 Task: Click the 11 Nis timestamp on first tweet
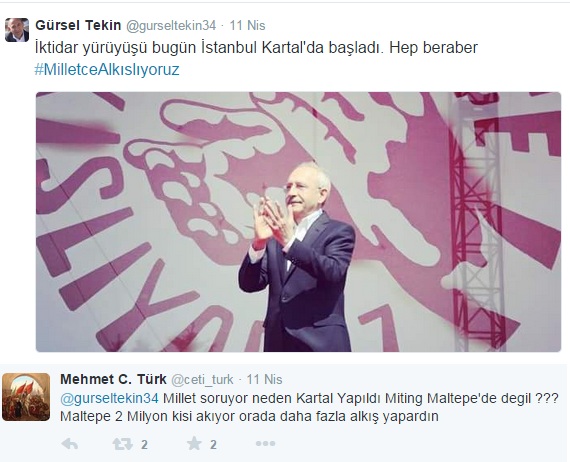point(248,25)
